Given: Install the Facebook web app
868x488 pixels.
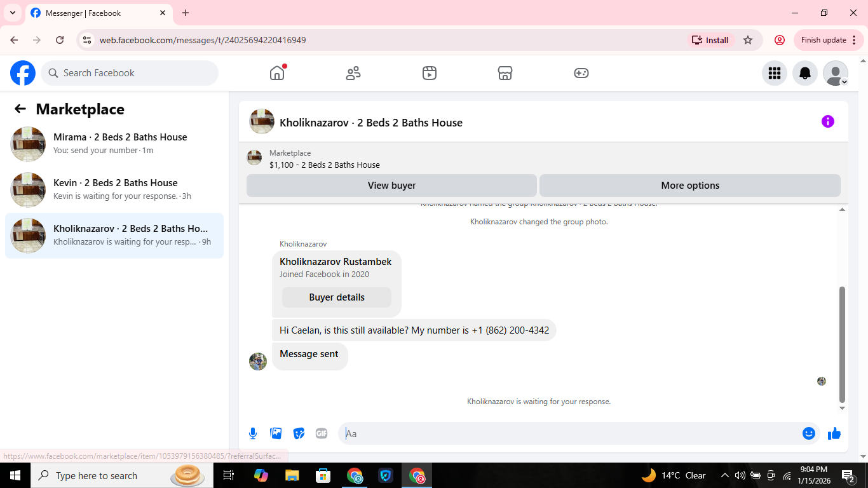Looking at the screenshot, I should pos(710,40).
